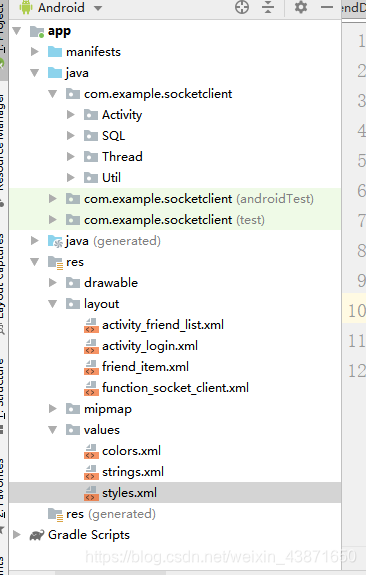Hide the project panel with minus icon
The height and width of the screenshot is (575, 366).
pos(327,7)
